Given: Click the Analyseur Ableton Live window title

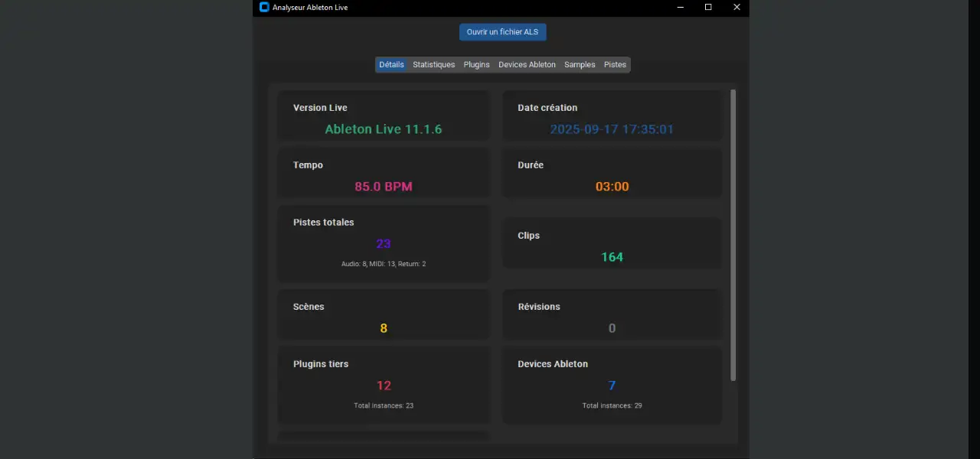Looking at the screenshot, I should pyautogui.click(x=310, y=8).
